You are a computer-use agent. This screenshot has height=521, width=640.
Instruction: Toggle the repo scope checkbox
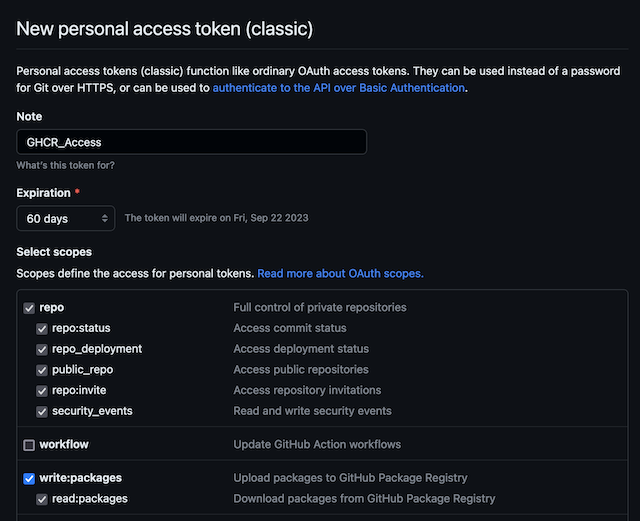click(x=29, y=308)
